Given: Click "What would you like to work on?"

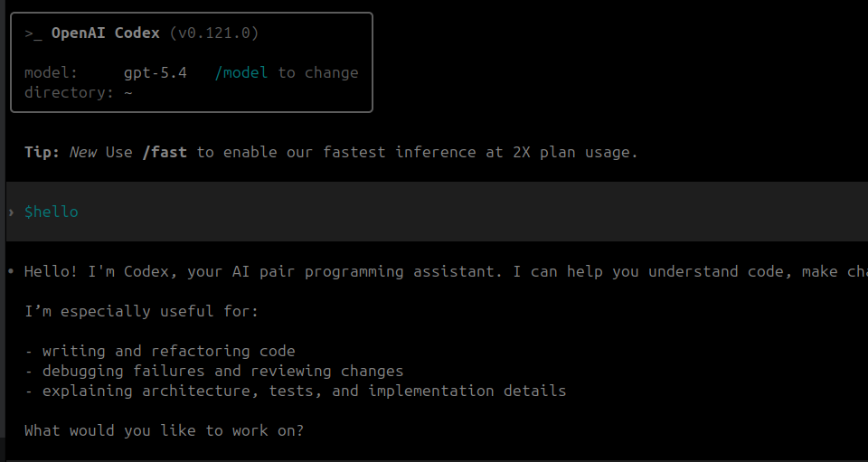Looking at the screenshot, I should (x=164, y=430).
